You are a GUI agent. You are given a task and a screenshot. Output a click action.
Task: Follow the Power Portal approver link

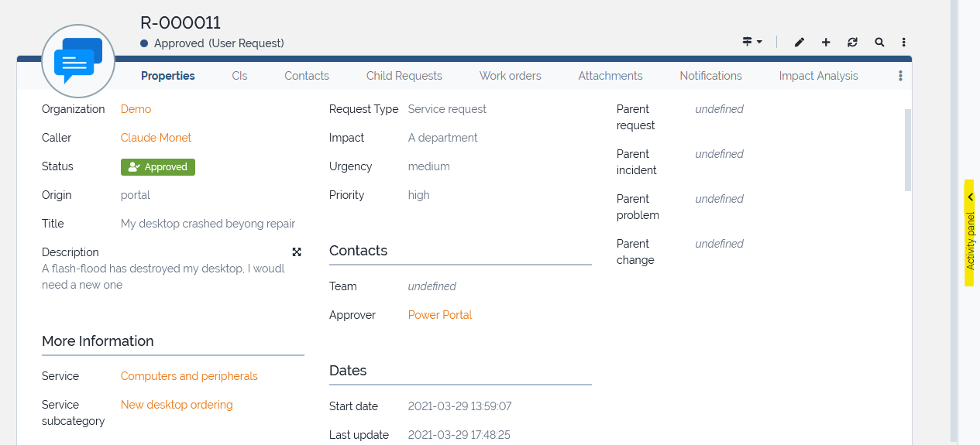coord(440,315)
